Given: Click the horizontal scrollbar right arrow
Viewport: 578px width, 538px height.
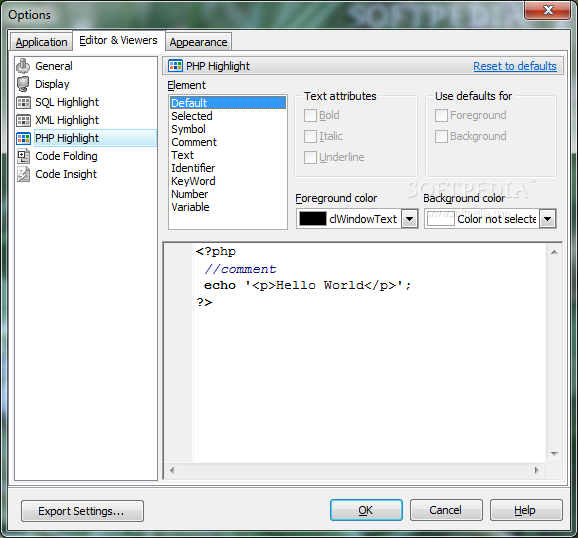Looking at the screenshot, I should pyautogui.click(x=536, y=471).
